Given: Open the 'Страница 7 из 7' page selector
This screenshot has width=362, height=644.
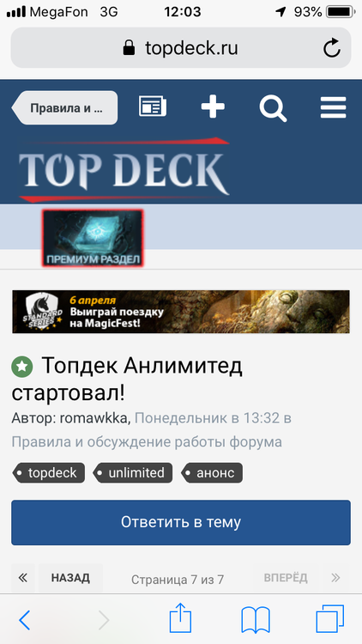Looking at the screenshot, I should coord(178,580).
